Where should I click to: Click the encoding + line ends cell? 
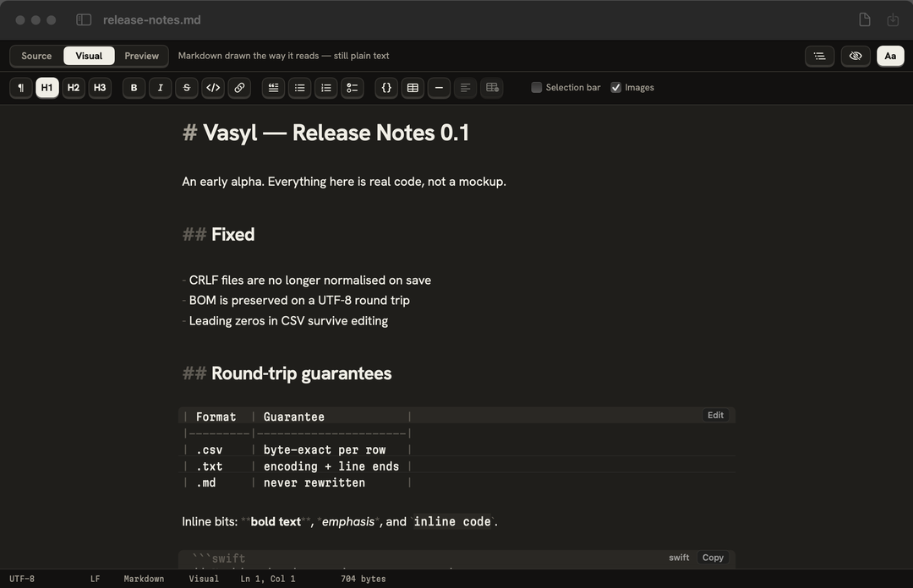click(331, 466)
